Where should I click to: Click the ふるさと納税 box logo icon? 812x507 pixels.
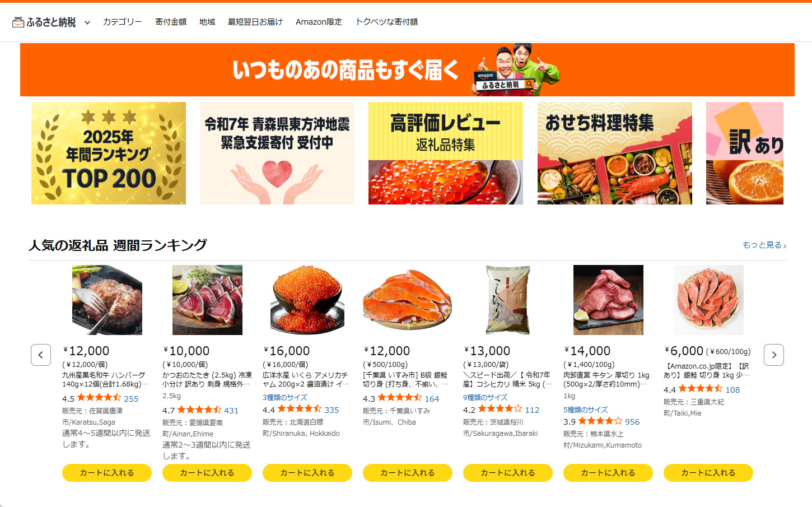click(18, 22)
